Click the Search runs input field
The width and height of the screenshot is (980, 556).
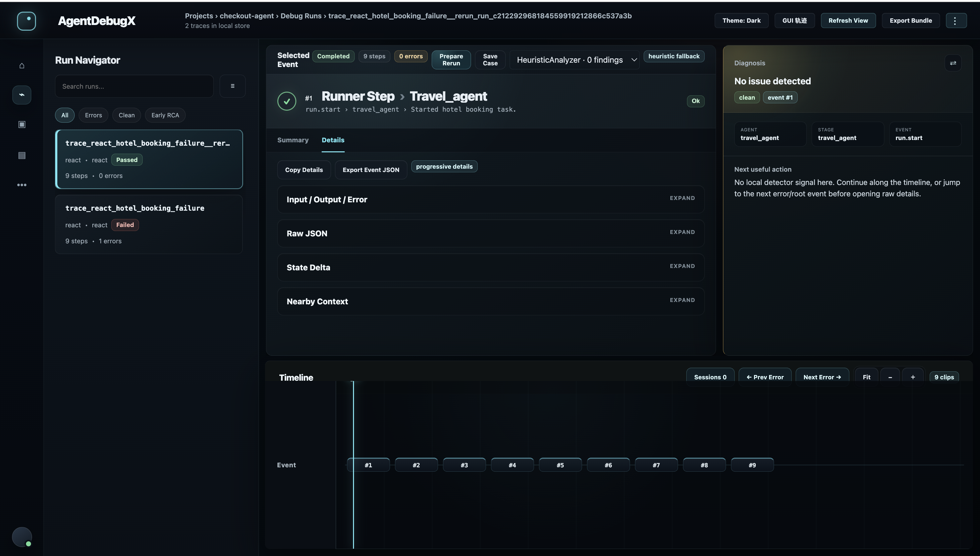click(134, 86)
